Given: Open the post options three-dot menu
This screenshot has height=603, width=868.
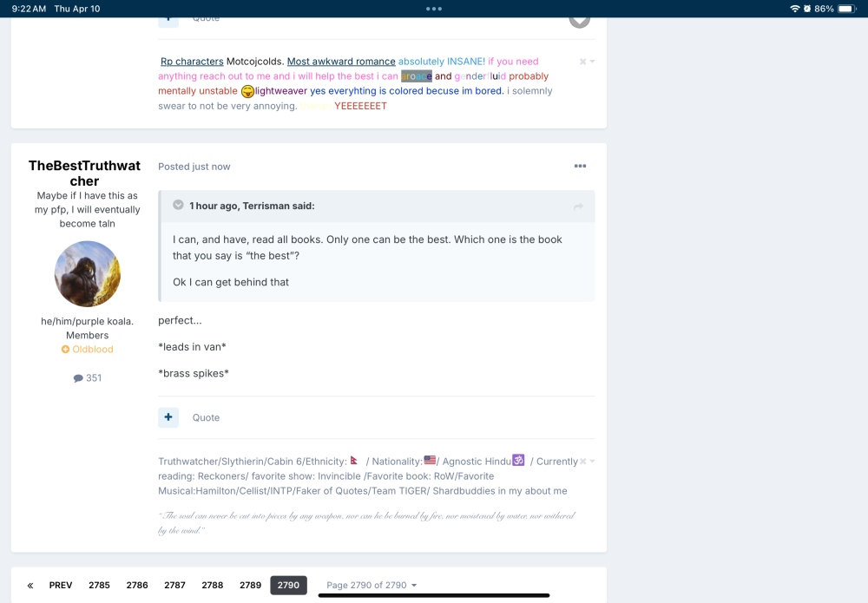Looking at the screenshot, I should click(x=580, y=166).
